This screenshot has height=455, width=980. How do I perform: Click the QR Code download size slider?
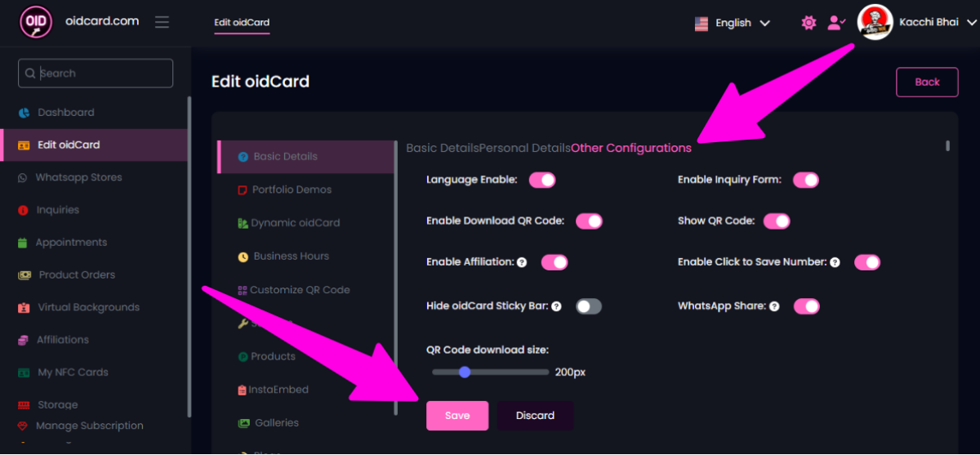490,372
